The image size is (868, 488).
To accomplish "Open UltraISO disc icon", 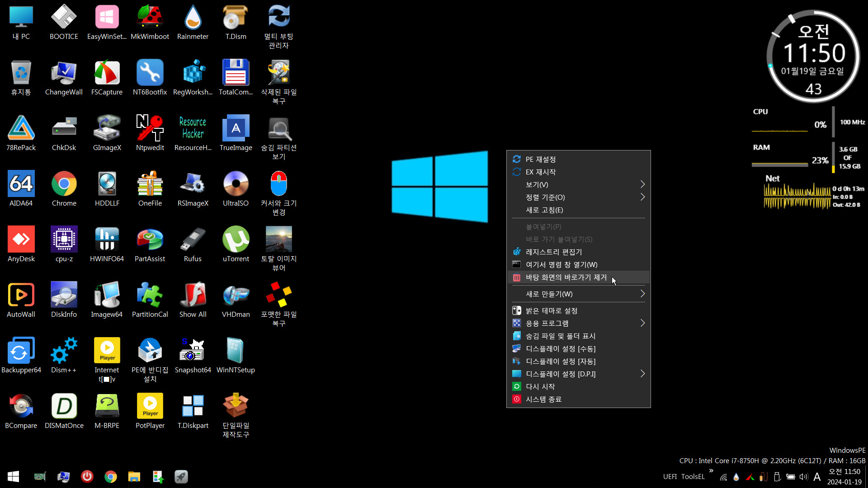I will (236, 188).
